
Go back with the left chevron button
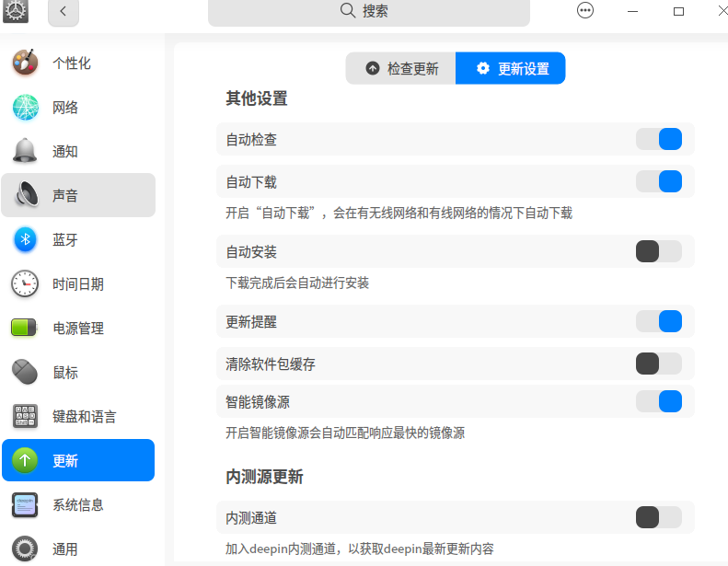[64, 11]
